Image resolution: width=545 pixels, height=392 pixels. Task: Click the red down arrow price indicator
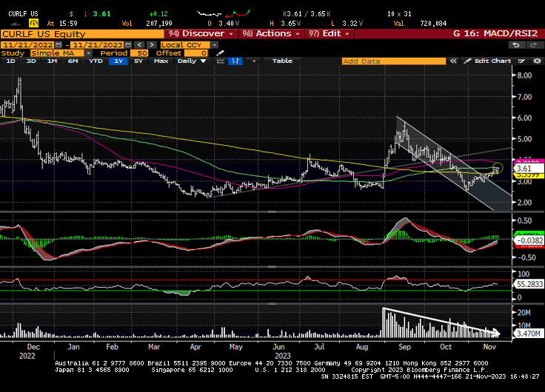click(x=85, y=14)
